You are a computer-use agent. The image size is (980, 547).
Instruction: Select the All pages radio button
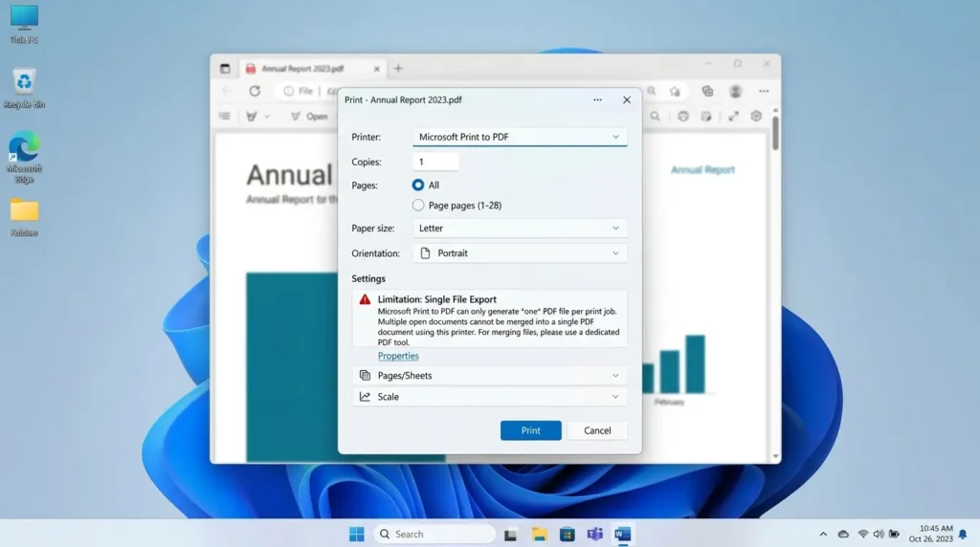coord(418,185)
